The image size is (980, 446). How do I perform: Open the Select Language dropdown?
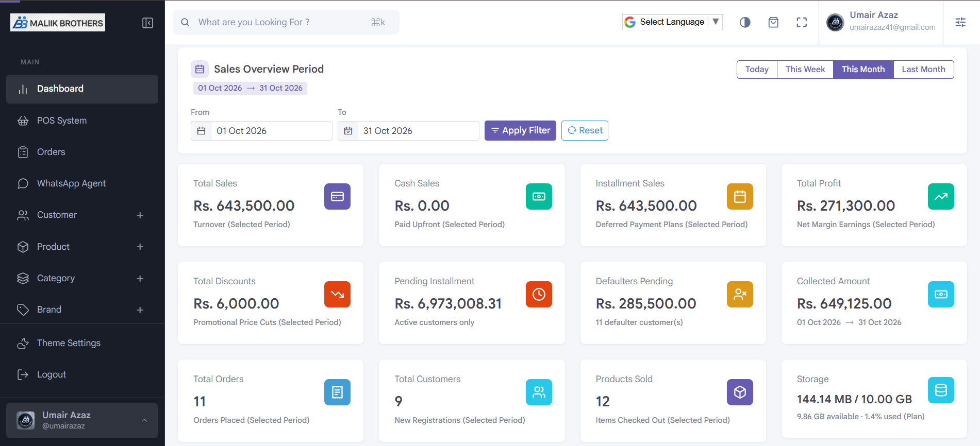point(672,22)
